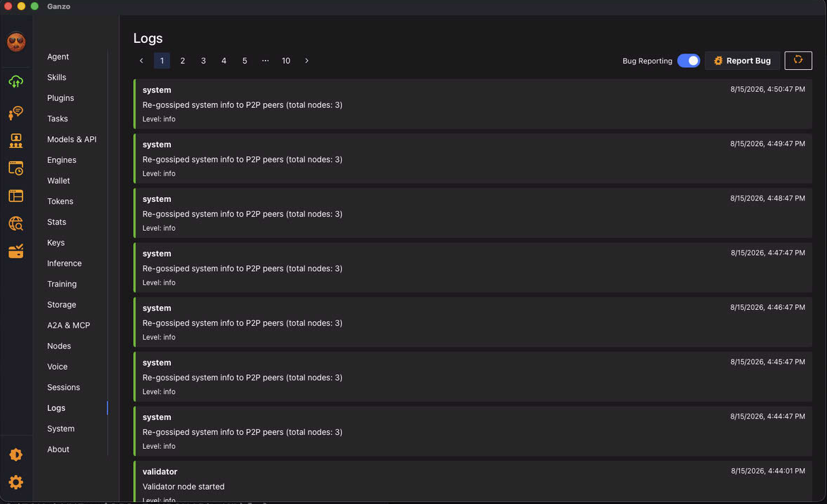Image resolution: width=827 pixels, height=504 pixels.
Task: Select pagination page 4
Action: pyautogui.click(x=224, y=61)
